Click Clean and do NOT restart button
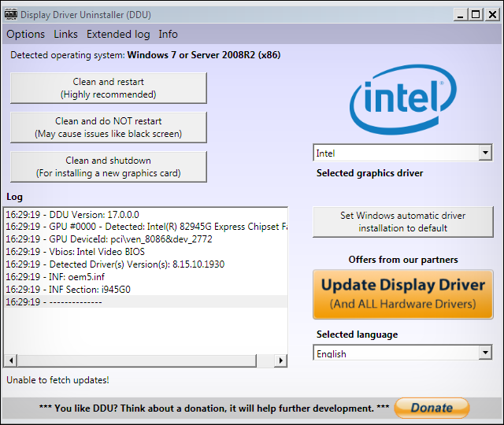The image size is (504, 425). [x=109, y=128]
